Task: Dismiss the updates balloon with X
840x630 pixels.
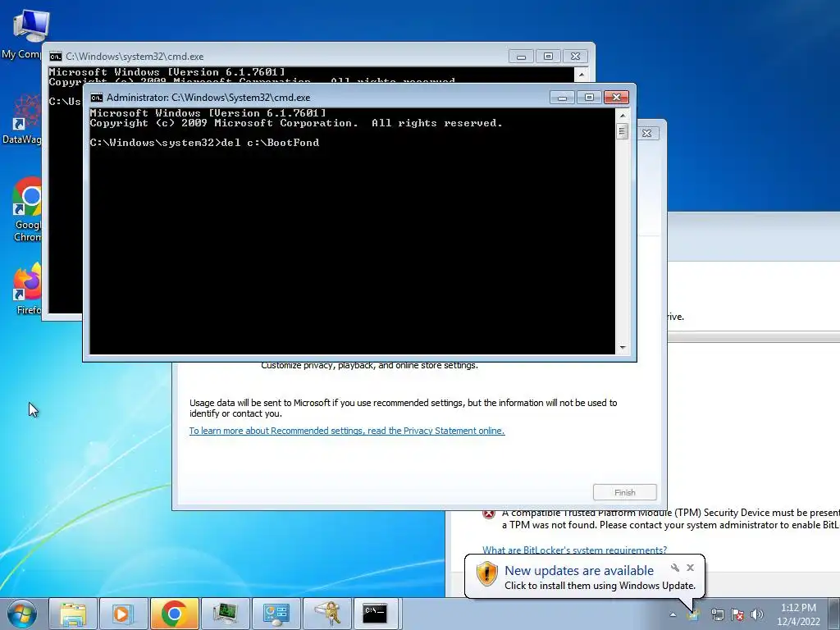Action: [x=690, y=568]
